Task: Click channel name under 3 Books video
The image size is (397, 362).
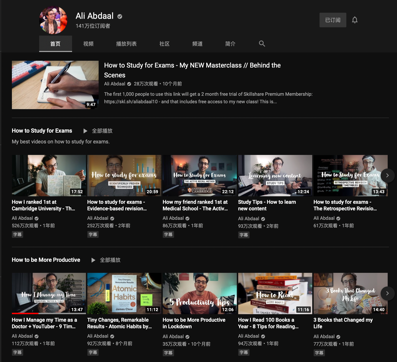Action: (324, 336)
